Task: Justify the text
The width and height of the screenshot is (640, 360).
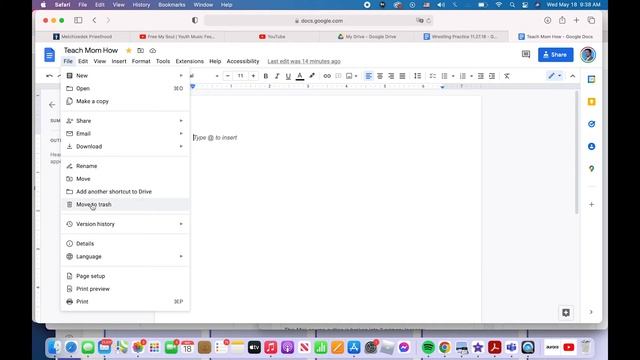Action: pyautogui.click(x=402, y=76)
